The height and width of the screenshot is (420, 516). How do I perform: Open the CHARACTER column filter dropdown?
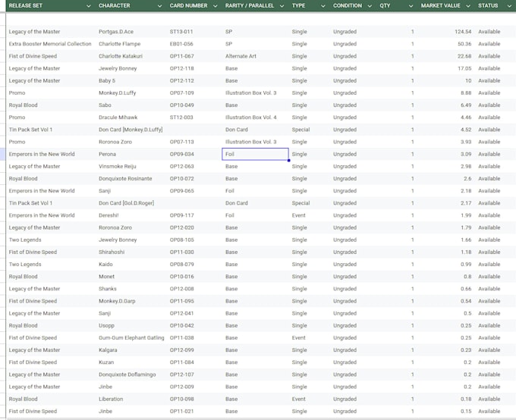tap(159, 6)
